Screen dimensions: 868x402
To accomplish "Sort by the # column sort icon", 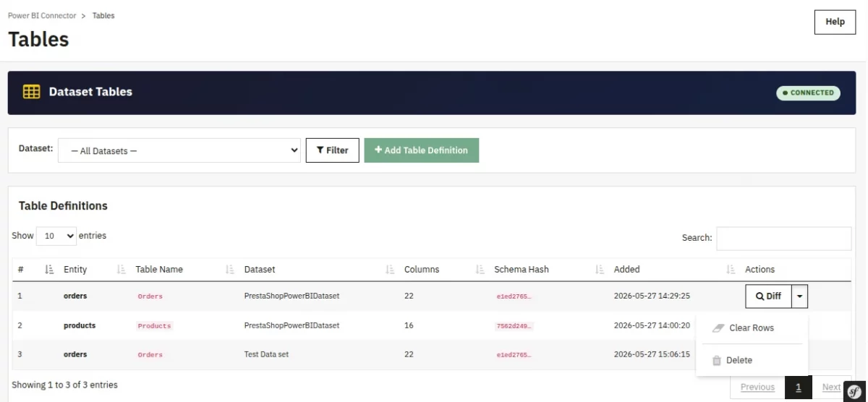I will 50,270.
